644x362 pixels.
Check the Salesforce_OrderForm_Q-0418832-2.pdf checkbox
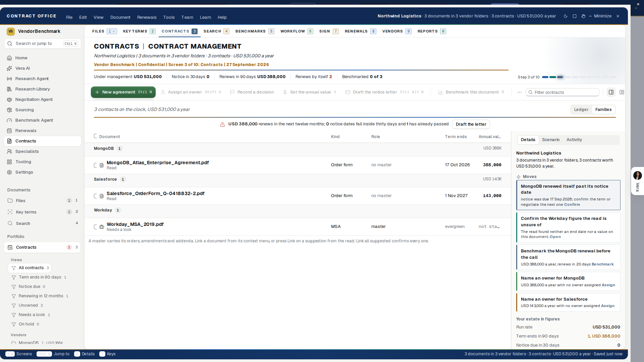coord(95,196)
